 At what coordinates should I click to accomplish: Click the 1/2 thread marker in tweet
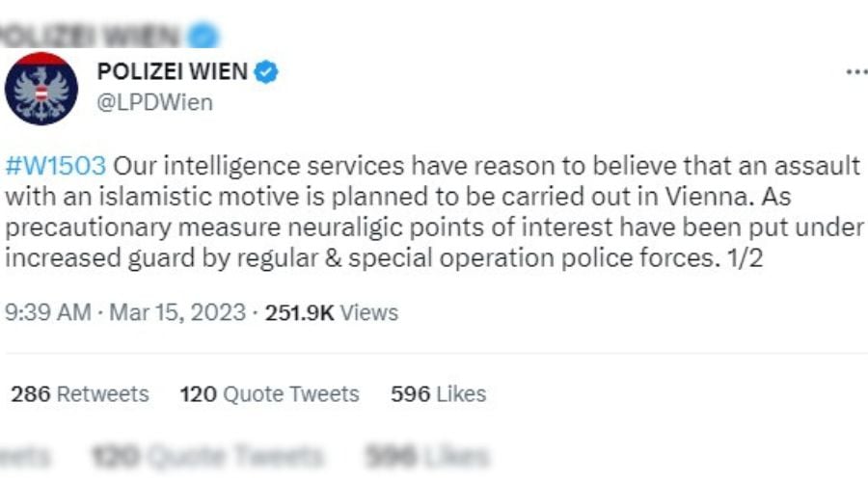[x=746, y=258]
